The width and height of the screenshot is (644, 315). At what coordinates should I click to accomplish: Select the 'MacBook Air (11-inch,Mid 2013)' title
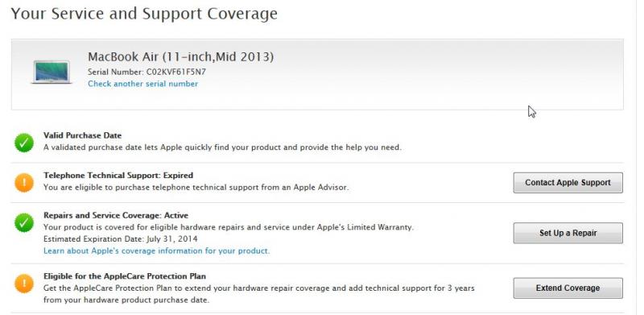click(x=180, y=56)
